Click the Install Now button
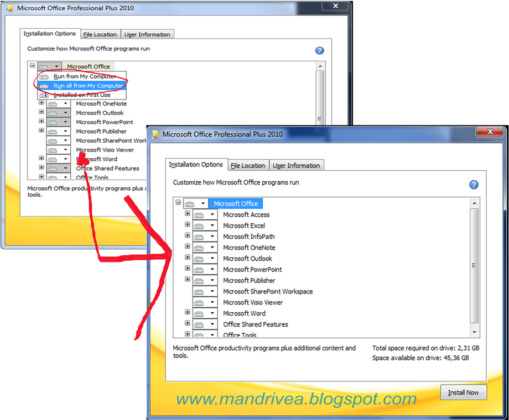This screenshot has height=420, width=509. point(463,392)
